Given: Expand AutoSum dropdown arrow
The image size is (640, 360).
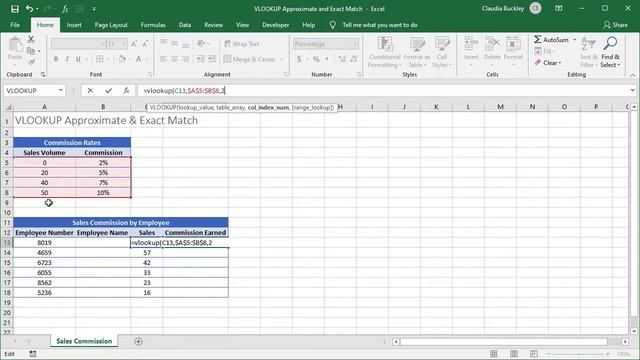Looking at the screenshot, I should (x=574, y=40).
